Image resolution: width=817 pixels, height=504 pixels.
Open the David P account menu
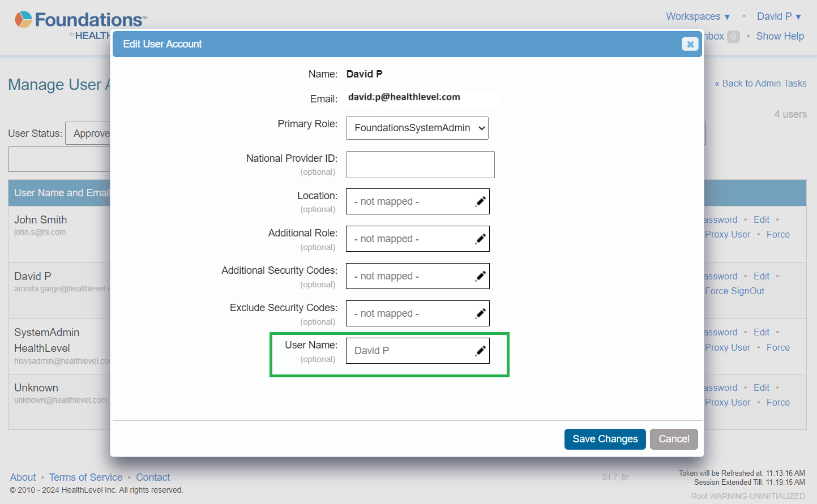(x=778, y=16)
